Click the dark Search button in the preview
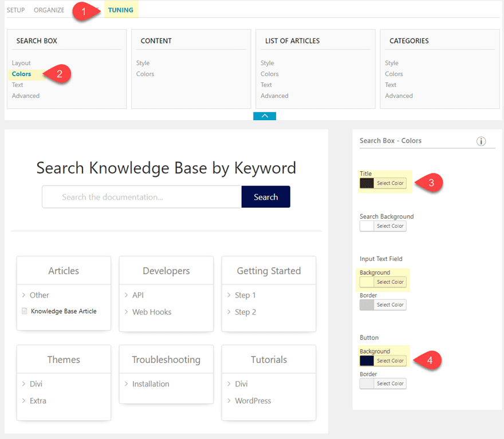The height and width of the screenshot is (439, 504). [x=266, y=196]
